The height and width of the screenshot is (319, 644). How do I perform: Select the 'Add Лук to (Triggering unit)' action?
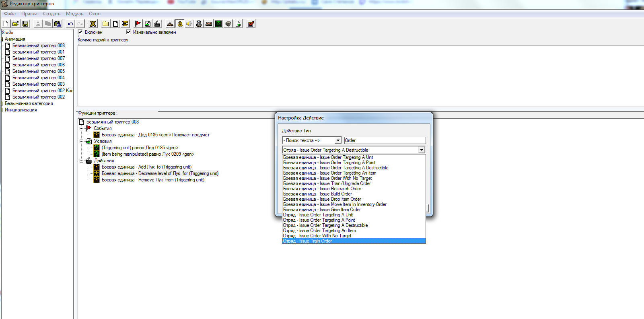tap(146, 167)
